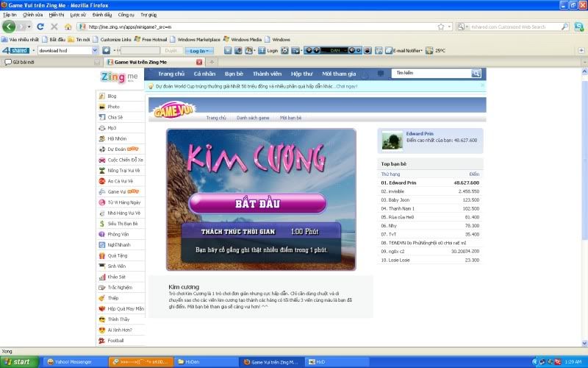The height and width of the screenshot is (368, 588).
Task: Open Ao Cá Vui Vẻ sidebar item
Action: click(120, 181)
